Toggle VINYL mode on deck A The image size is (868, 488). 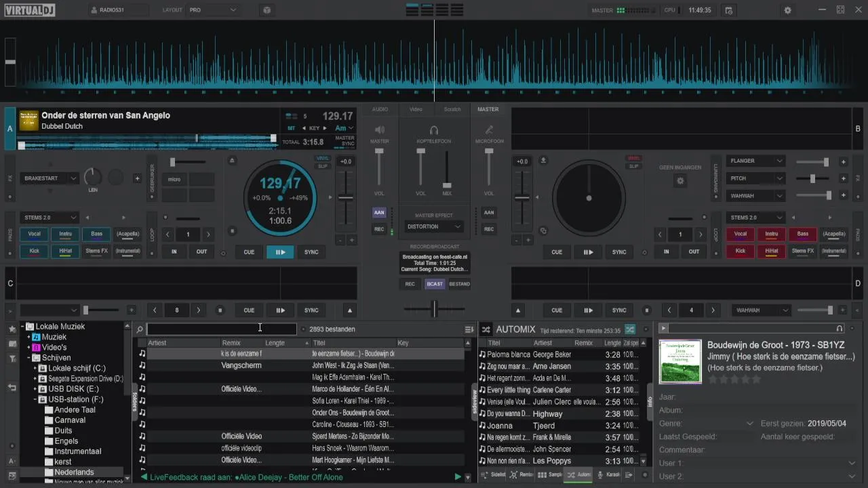tap(323, 159)
